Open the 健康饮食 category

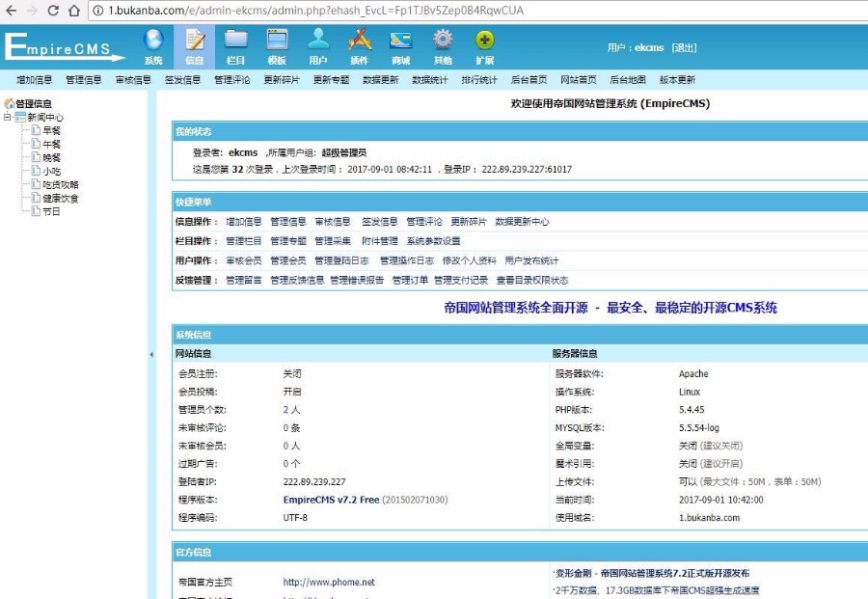tap(61, 198)
